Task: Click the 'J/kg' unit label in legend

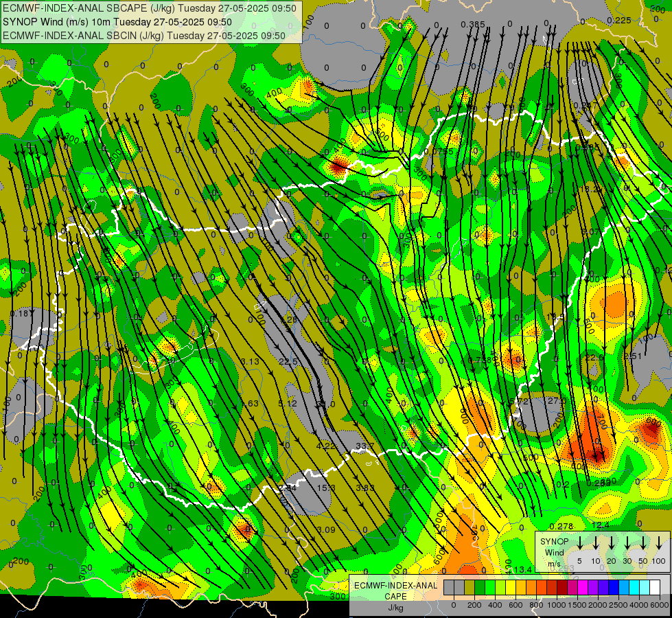Action: 395,608
